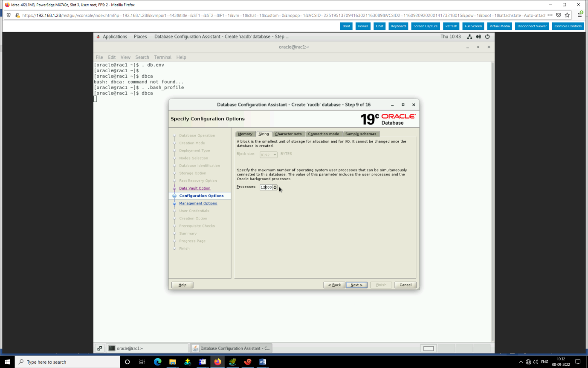Click the workspace switcher icon in GNOME panel
This screenshot has height=368, width=588.
click(99, 348)
